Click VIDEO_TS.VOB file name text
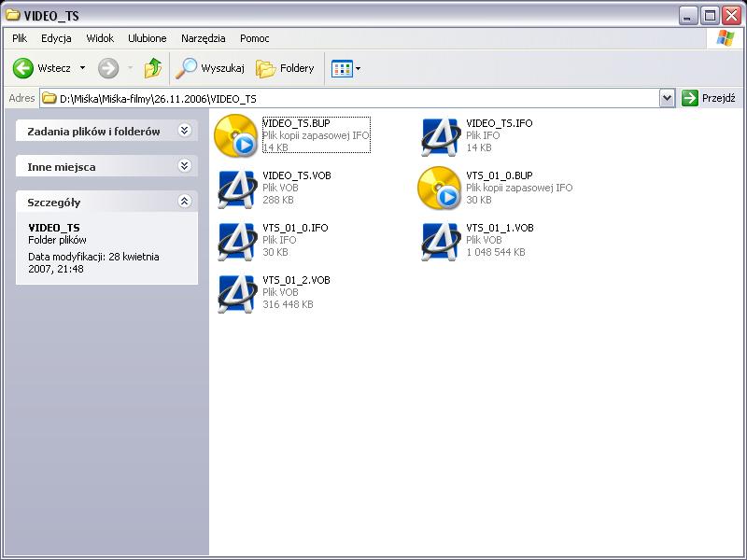This screenshot has width=747, height=560. coord(297,175)
